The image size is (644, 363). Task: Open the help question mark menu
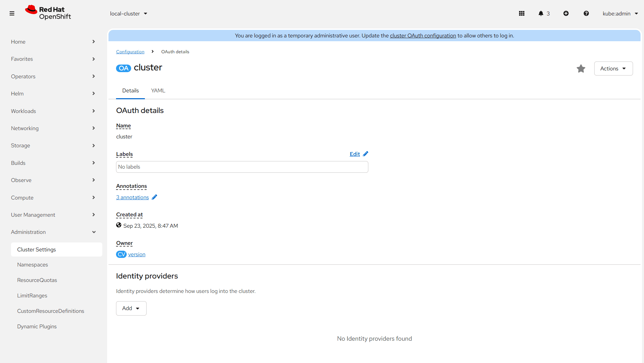coord(586,13)
